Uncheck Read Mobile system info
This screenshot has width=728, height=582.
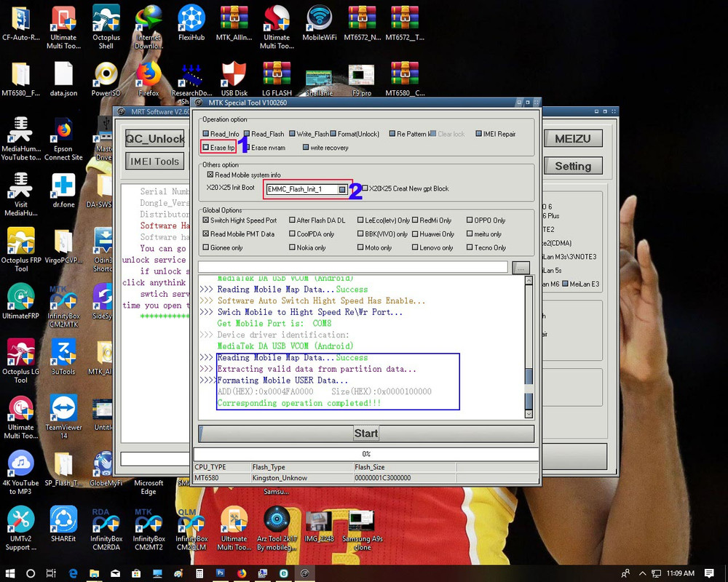(210, 175)
